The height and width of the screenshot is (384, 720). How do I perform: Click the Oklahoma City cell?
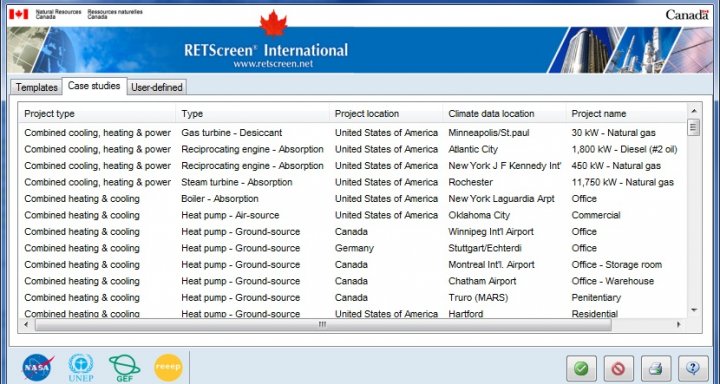pos(479,215)
